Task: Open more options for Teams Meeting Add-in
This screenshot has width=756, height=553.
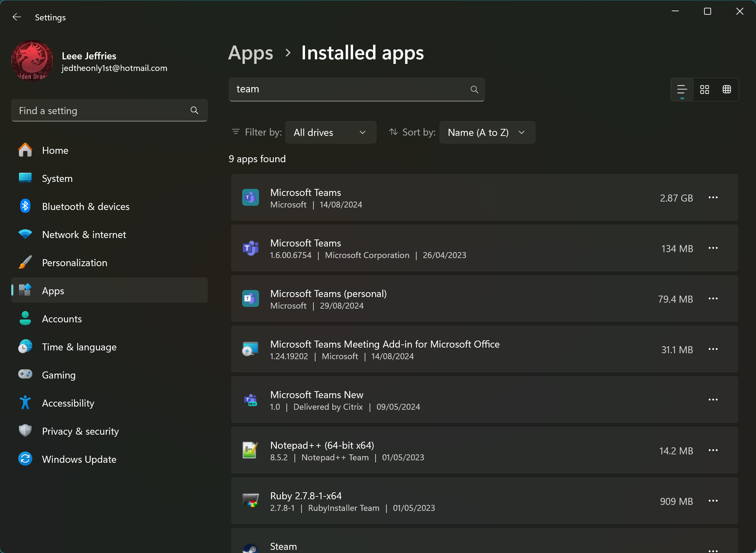Action: [x=713, y=349]
